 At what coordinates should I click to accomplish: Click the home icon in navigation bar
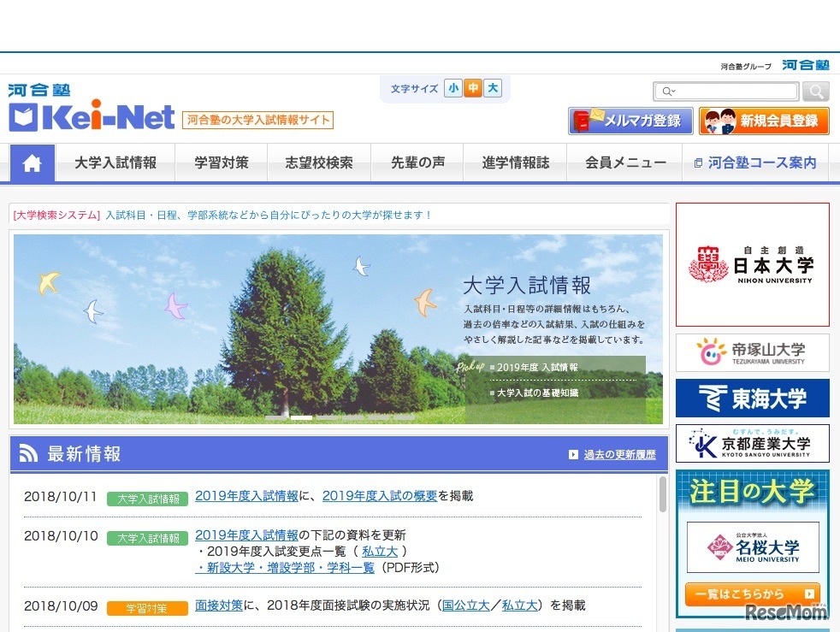(x=33, y=163)
